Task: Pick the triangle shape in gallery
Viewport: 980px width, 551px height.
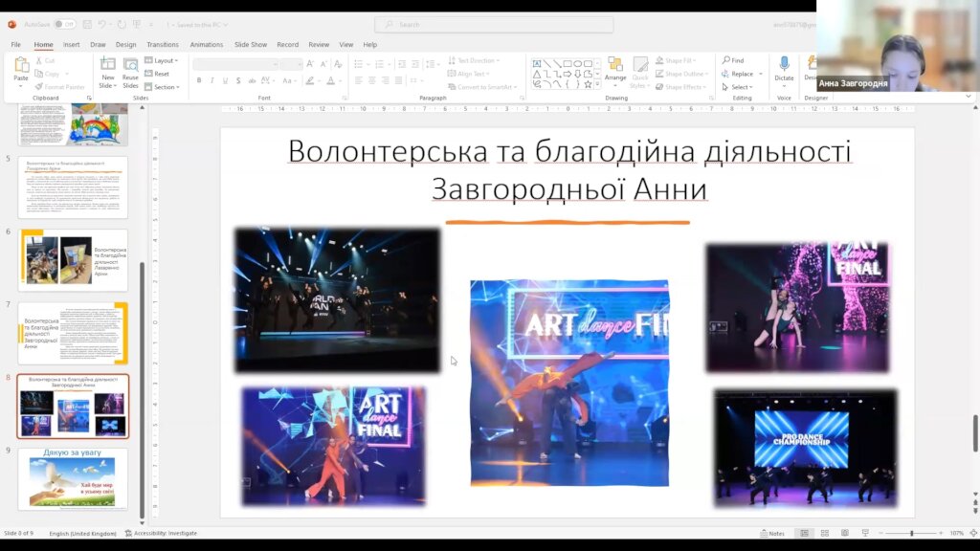Action: coord(536,75)
